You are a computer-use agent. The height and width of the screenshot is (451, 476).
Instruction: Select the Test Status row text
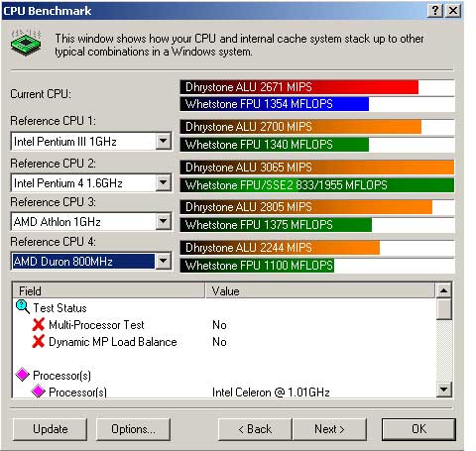click(59, 308)
